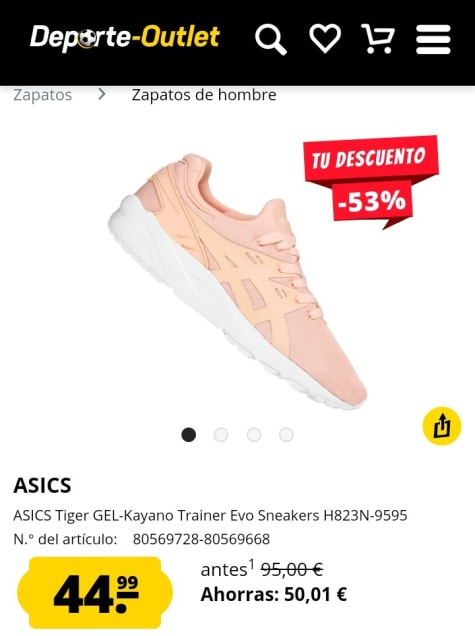Screen dimensions: 475x636
Task: Click the yellow share button
Action: [442, 426]
